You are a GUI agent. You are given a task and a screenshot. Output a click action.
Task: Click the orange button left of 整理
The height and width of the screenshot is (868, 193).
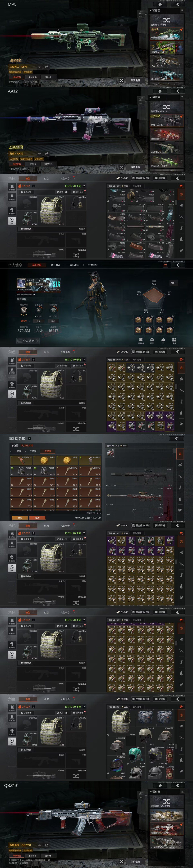click(20, 518)
